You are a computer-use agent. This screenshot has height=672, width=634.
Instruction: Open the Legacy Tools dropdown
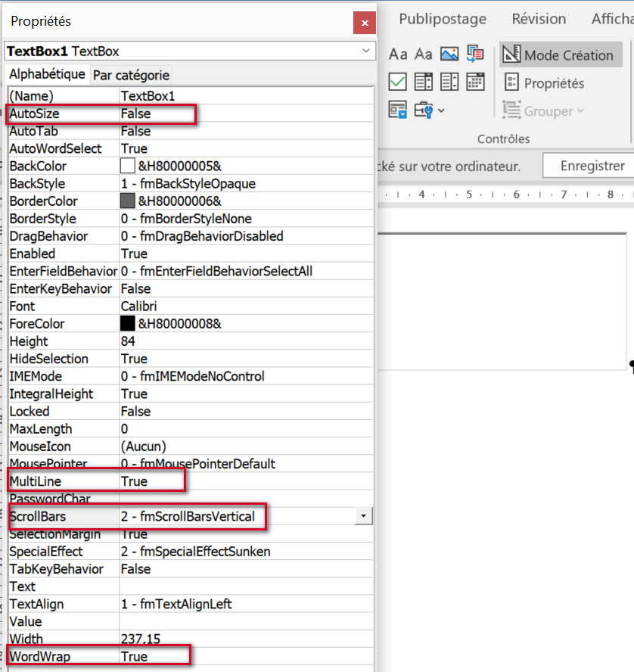point(430,110)
